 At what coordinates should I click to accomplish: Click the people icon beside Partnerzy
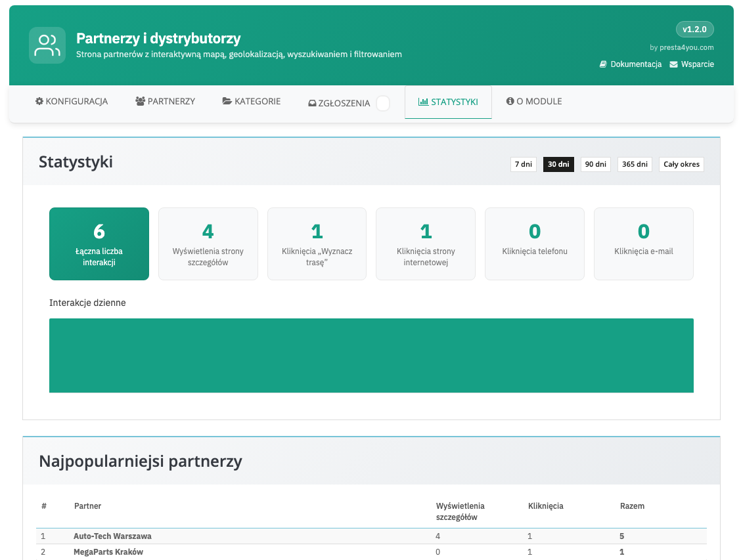point(140,101)
